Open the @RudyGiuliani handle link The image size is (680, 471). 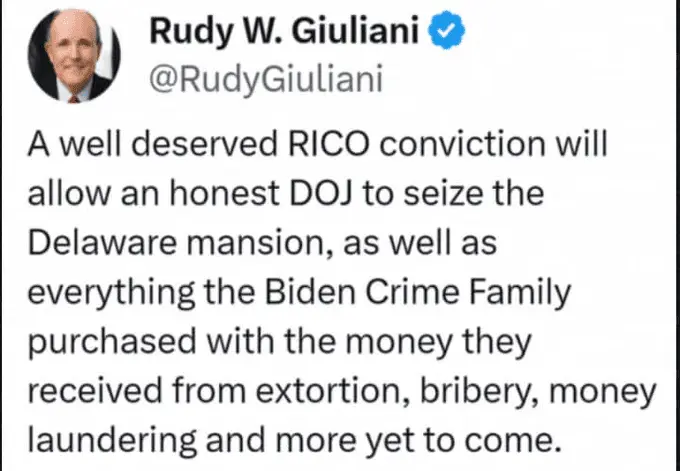click(266, 79)
